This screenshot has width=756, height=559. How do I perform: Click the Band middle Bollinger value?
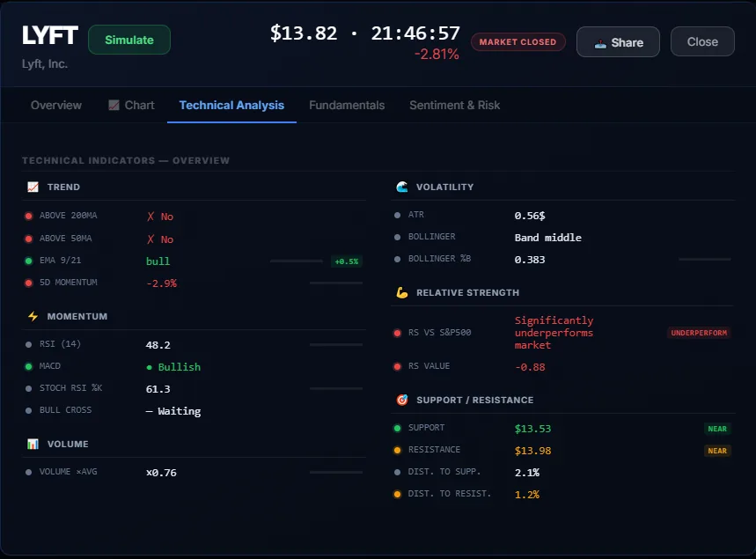548,238
